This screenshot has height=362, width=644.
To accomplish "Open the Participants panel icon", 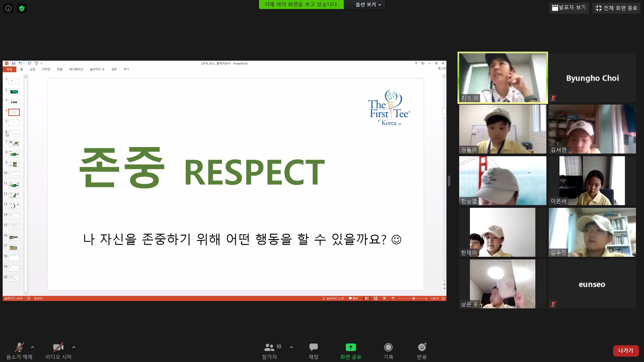I will [269, 347].
